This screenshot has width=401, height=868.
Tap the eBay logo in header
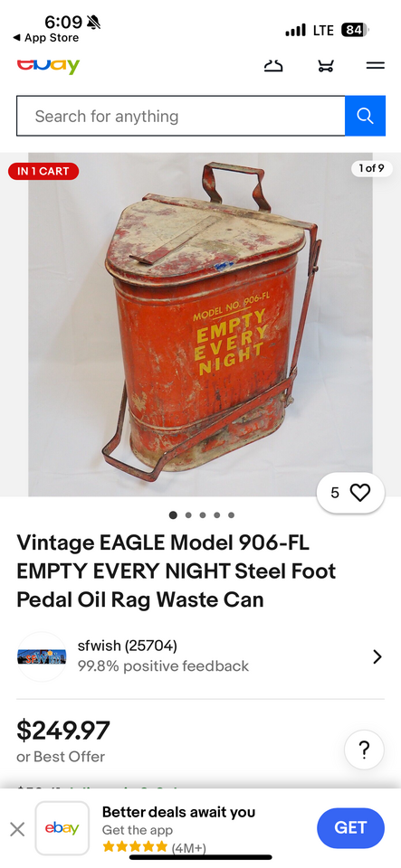click(48, 66)
